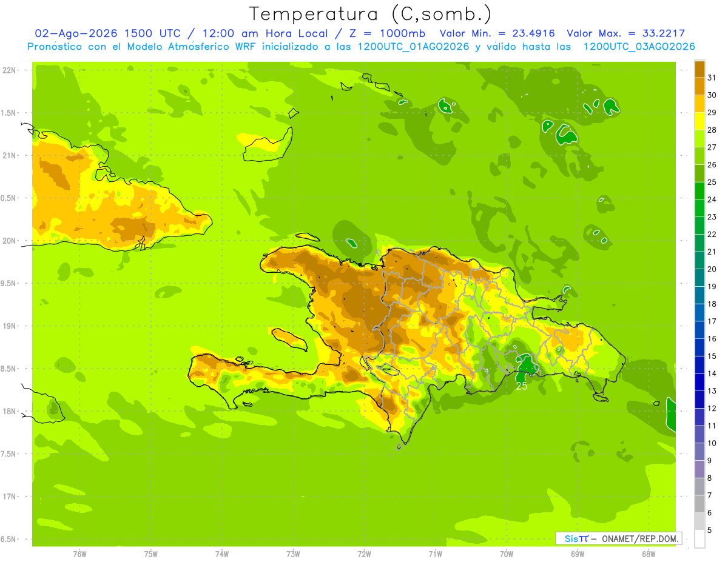728x562 pixels.
Task: Click the '21N' latitude axis label
Action: [9, 156]
